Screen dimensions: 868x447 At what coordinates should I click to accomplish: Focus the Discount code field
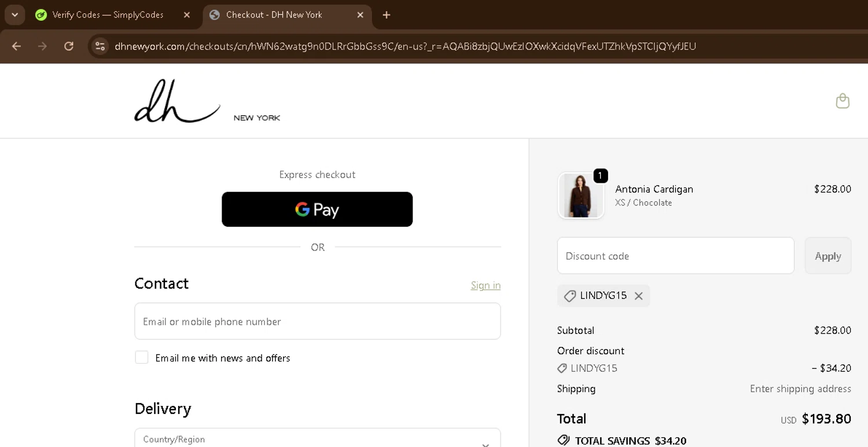[676, 256]
